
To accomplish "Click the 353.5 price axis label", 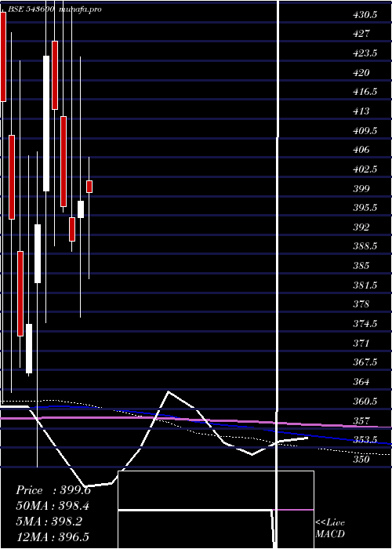I will pyautogui.click(x=365, y=440).
